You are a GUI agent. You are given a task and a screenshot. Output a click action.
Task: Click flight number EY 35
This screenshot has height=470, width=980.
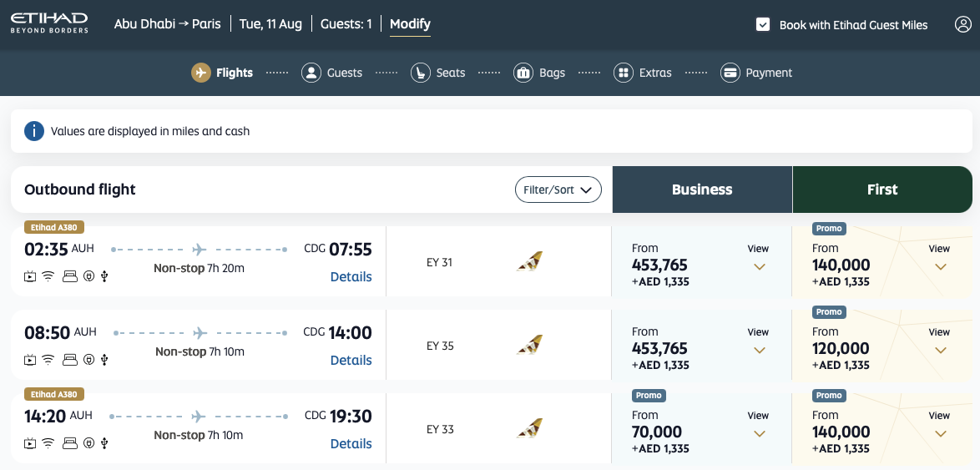440,346
